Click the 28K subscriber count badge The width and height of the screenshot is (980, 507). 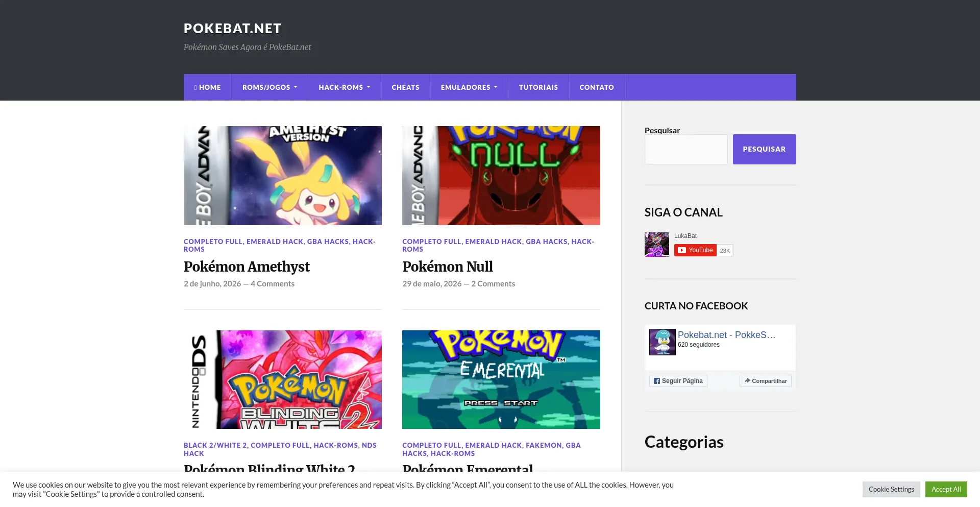click(725, 250)
